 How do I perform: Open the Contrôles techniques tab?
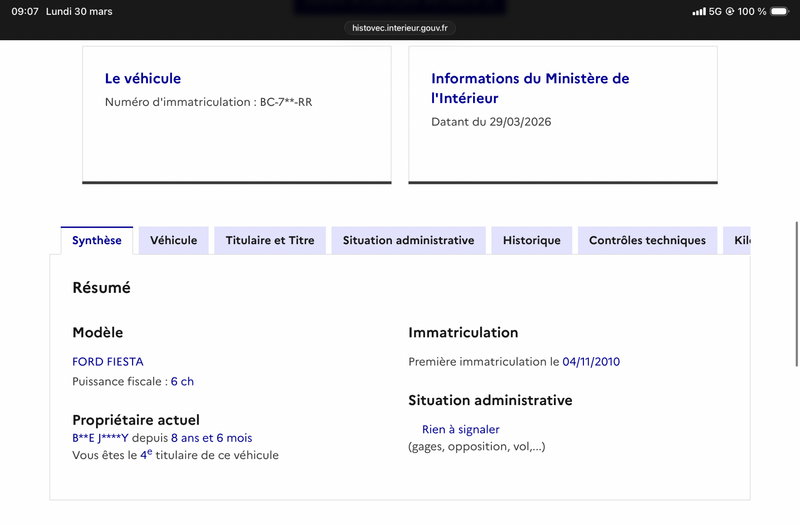click(647, 240)
